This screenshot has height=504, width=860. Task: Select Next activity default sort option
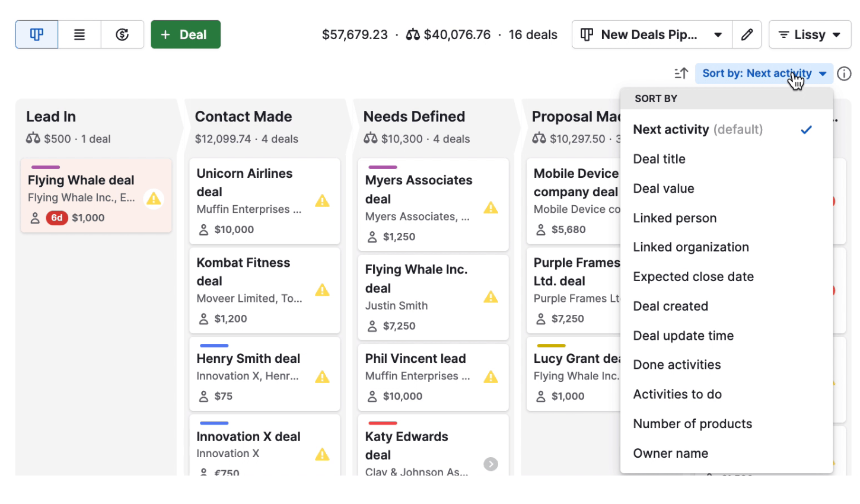(x=698, y=130)
